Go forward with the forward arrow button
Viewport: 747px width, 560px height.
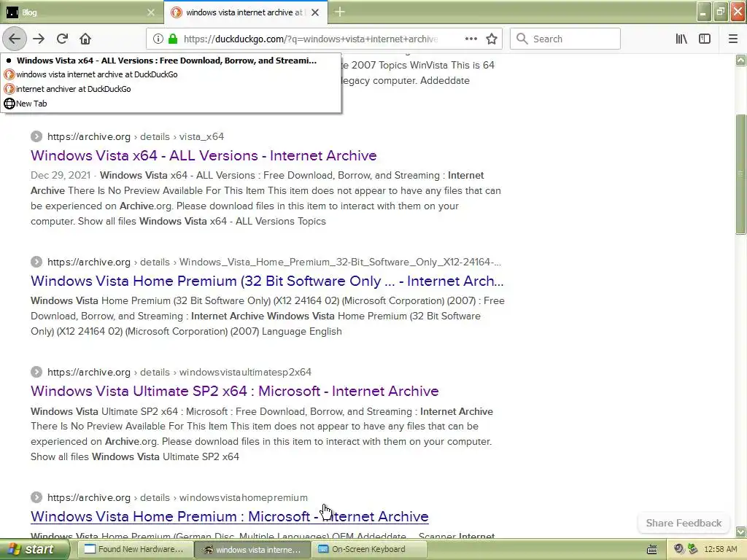(x=39, y=39)
